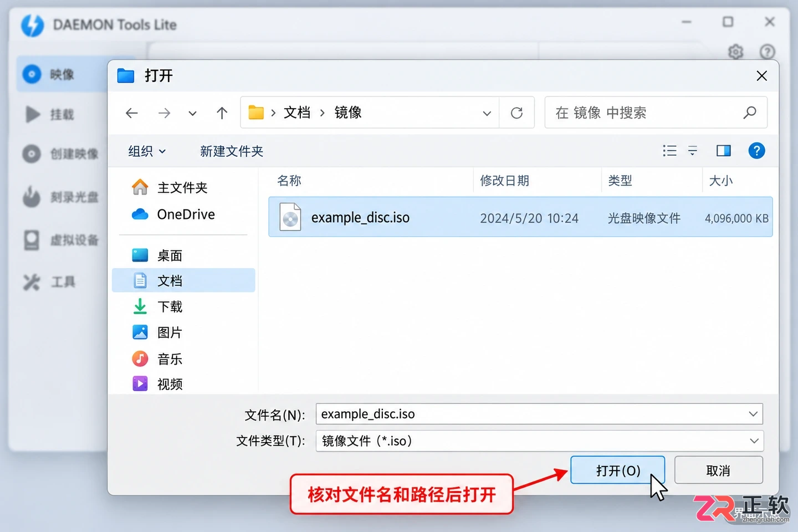Open DAEMON Tools help icon
Image resolution: width=798 pixels, height=532 pixels.
[x=768, y=52]
